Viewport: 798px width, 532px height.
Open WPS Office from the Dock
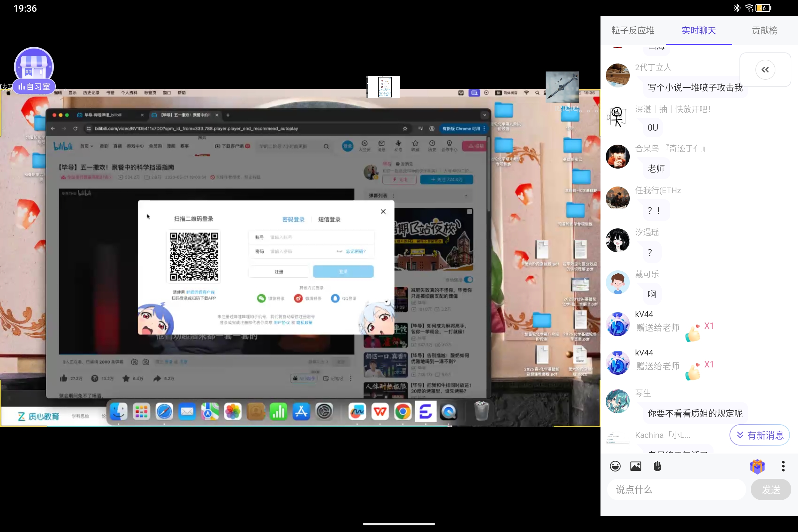pos(380,412)
